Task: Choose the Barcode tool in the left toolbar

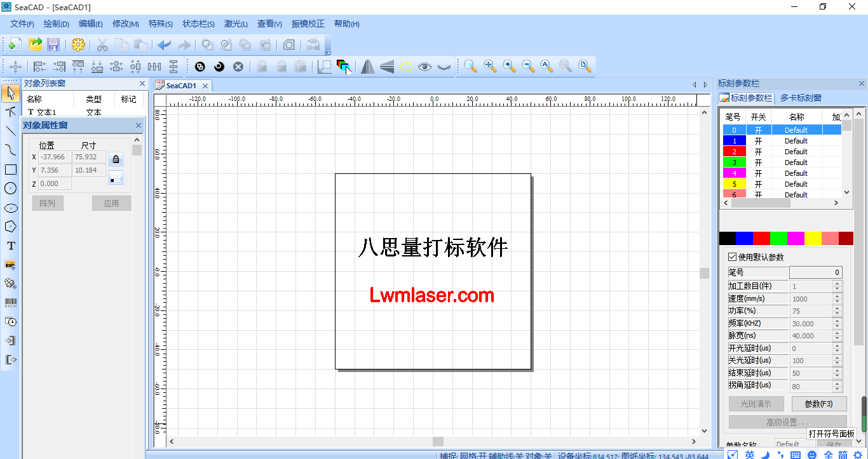Action: (10, 303)
